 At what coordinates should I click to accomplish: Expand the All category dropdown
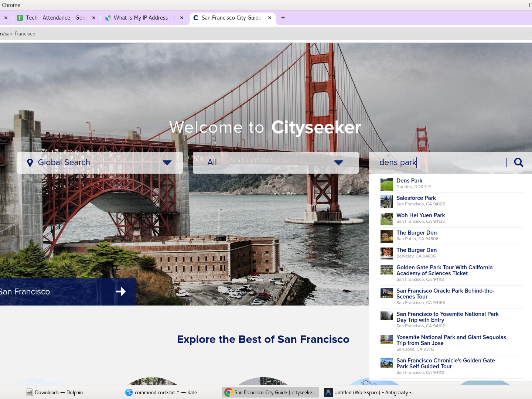click(338, 163)
